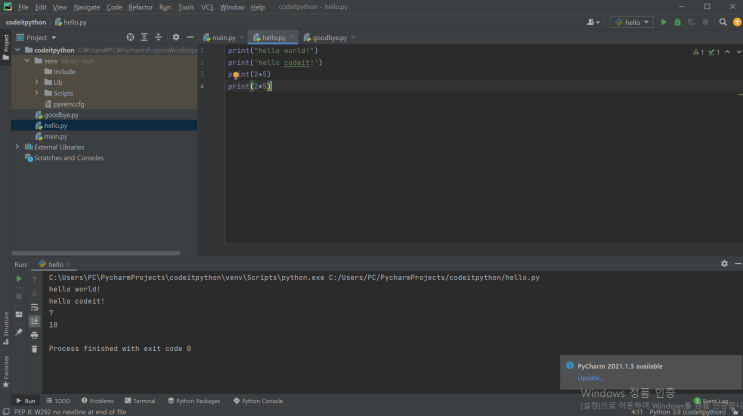Toggle soft-wrap in run console

[34, 307]
